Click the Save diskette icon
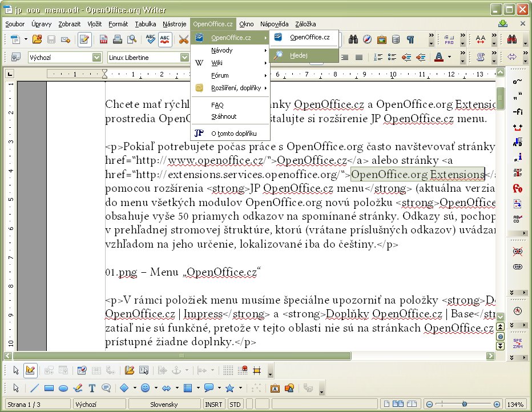This screenshot has height=412, width=532. 51,40
